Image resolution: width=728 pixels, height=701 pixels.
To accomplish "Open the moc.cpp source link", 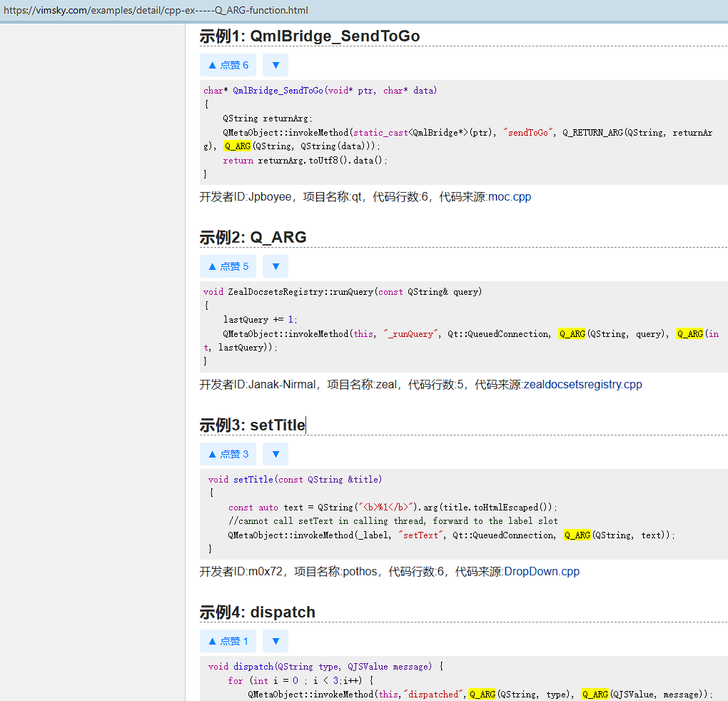I will click(x=510, y=197).
